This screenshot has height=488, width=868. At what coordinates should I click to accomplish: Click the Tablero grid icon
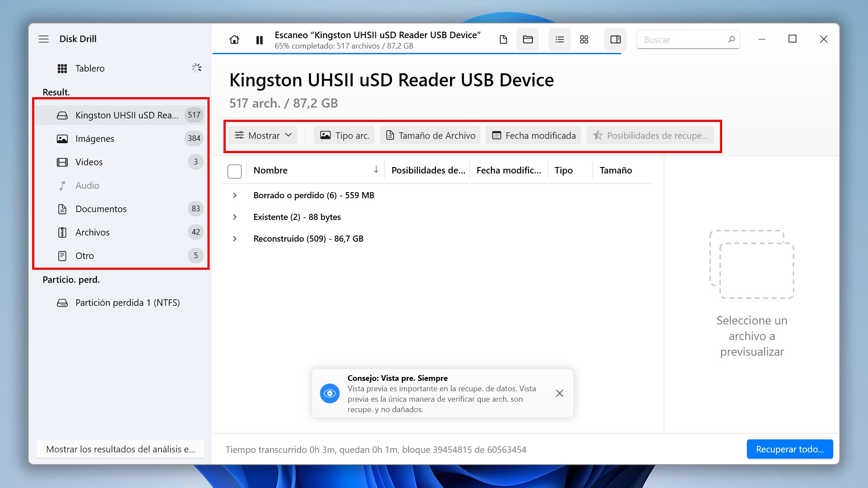[62, 69]
